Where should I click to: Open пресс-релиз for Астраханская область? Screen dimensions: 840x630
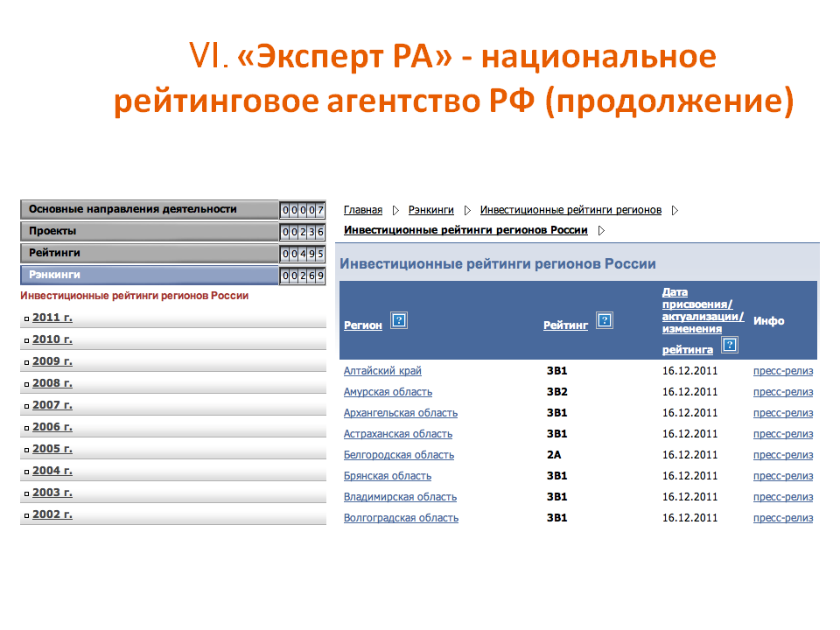coord(782,434)
